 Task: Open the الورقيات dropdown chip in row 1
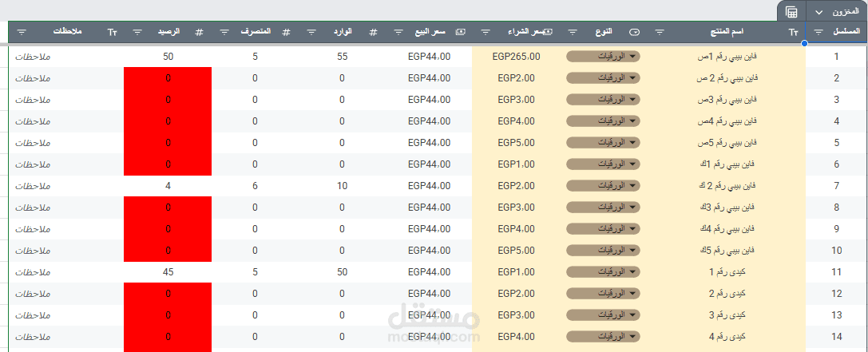pos(604,57)
